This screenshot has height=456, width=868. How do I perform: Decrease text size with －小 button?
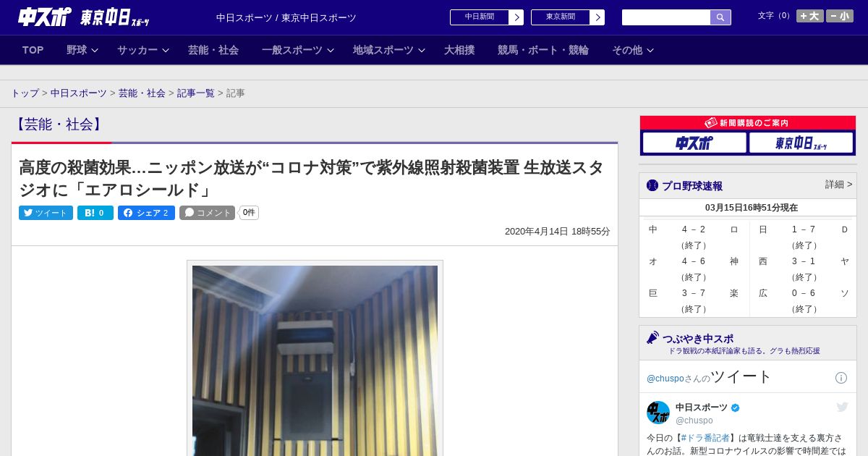[x=840, y=16]
